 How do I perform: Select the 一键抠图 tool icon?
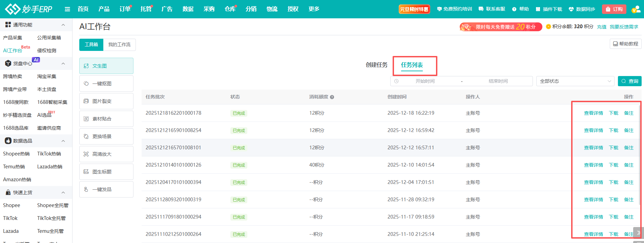(86, 83)
